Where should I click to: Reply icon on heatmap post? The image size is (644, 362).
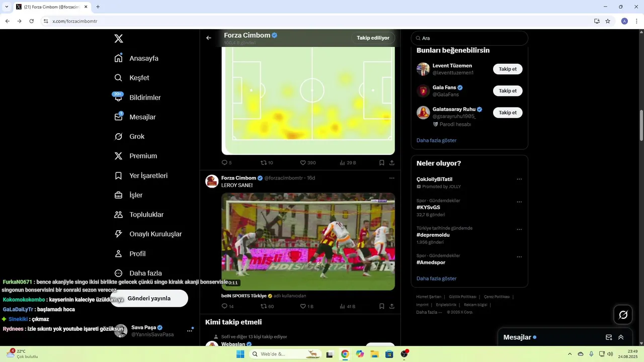point(225,163)
